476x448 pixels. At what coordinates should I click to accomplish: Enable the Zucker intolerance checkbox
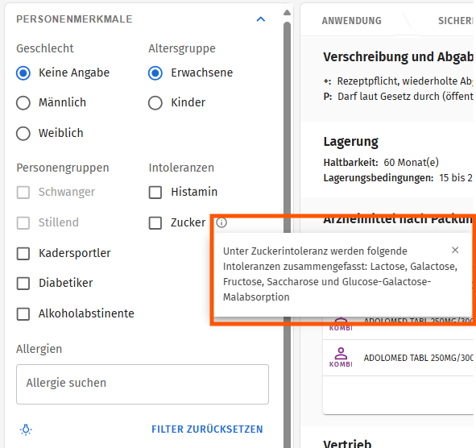coord(155,222)
